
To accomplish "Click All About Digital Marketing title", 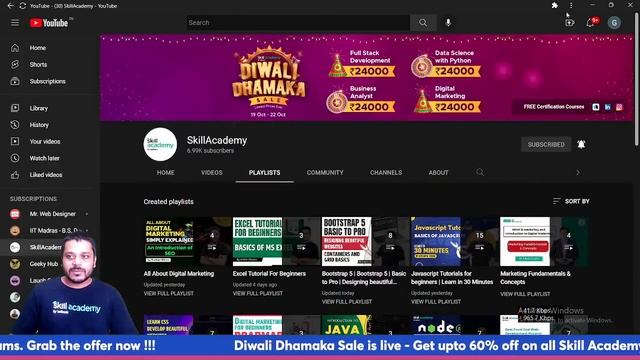I will click(x=179, y=274).
